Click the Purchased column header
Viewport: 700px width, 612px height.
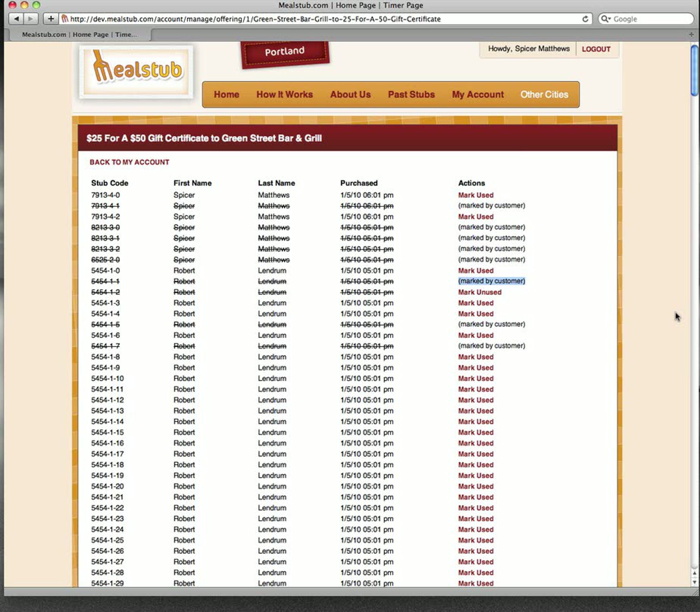tap(359, 183)
